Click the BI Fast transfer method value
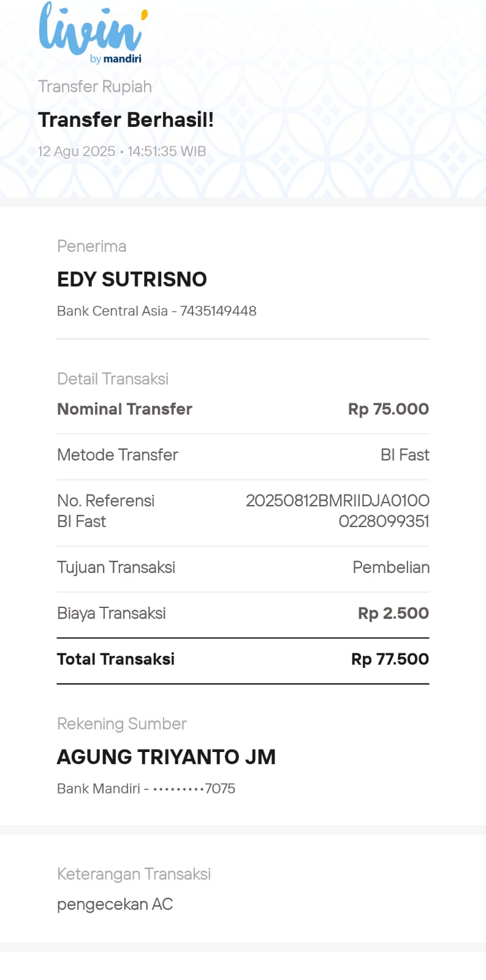Image resolution: width=486 pixels, height=980 pixels. pos(404,455)
